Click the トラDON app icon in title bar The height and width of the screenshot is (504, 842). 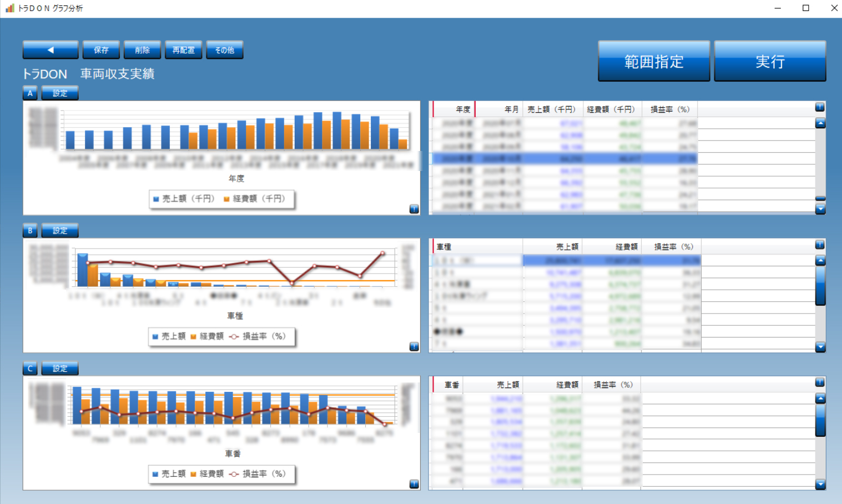pyautogui.click(x=9, y=8)
